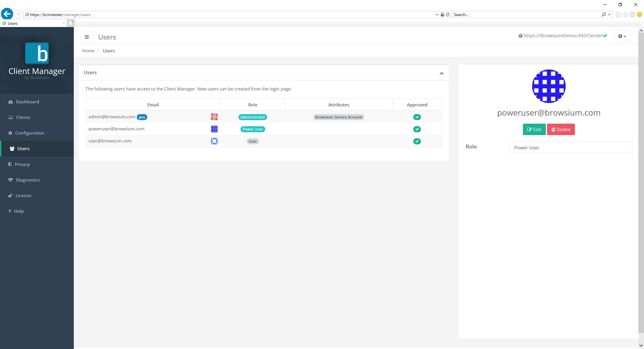
Task: Switch to the Users browser tab
Action: [x=33, y=23]
